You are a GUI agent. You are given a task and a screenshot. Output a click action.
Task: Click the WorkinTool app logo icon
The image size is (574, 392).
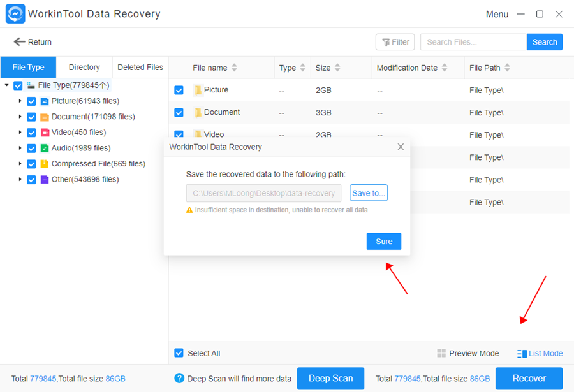15,14
